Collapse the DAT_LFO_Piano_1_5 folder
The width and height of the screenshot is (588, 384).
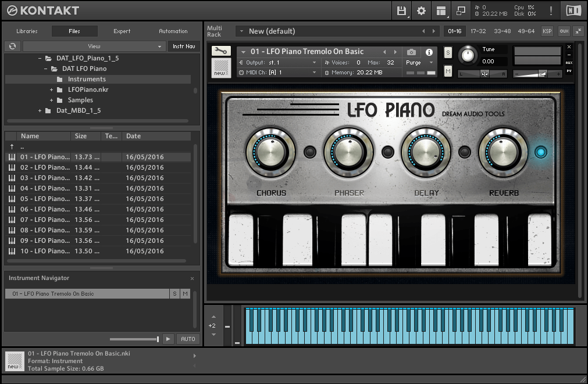pyautogui.click(x=40, y=58)
